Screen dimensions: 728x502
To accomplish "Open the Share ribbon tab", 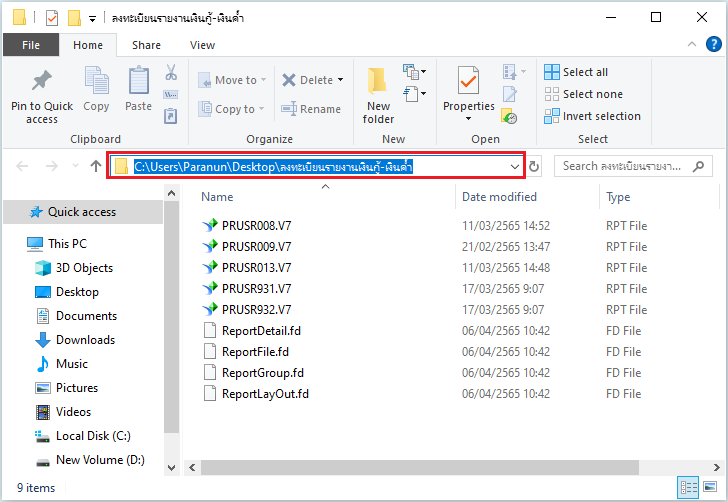I will point(146,45).
